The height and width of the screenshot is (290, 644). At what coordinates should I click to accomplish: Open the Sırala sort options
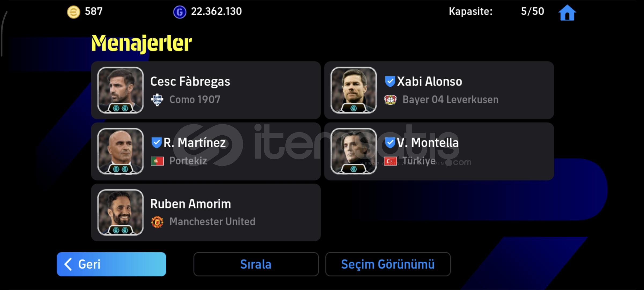pyautogui.click(x=256, y=264)
